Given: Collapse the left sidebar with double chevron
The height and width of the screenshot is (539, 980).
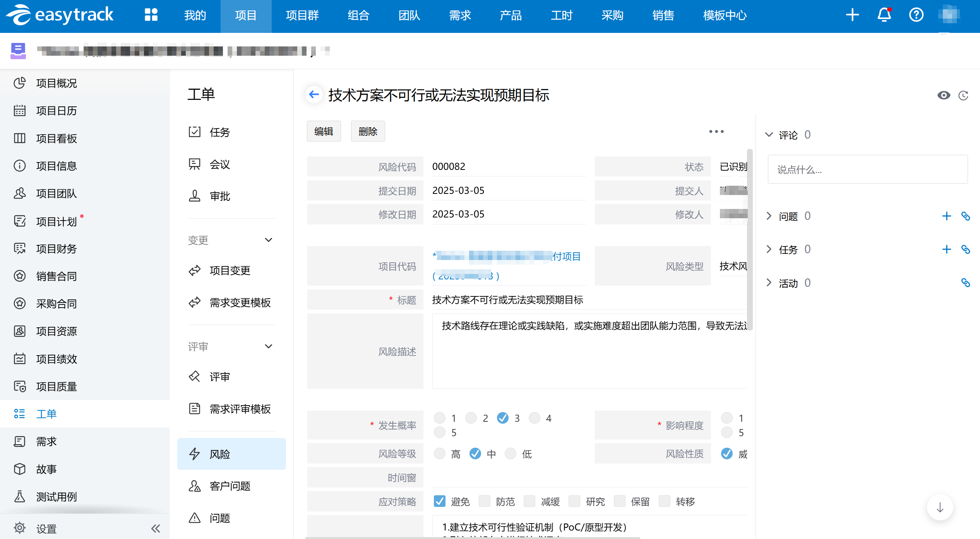Looking at the screenshot, I should (156, 528).
